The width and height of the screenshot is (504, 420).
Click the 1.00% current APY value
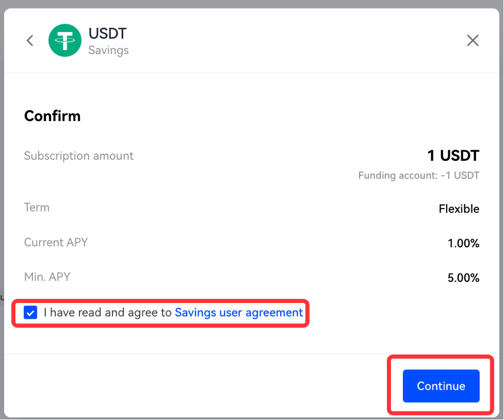464,243
